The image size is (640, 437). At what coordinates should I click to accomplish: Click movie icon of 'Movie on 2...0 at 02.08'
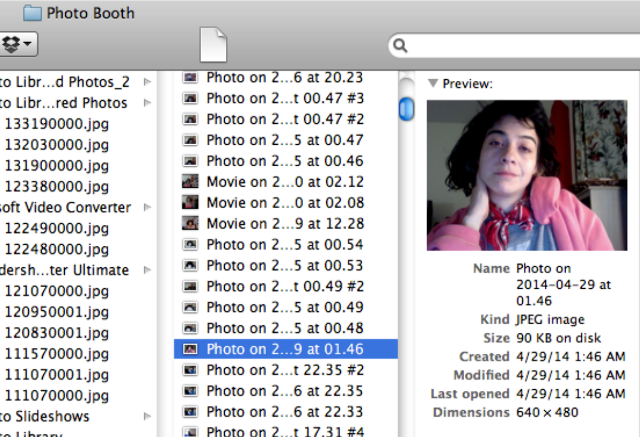point(190,202)
